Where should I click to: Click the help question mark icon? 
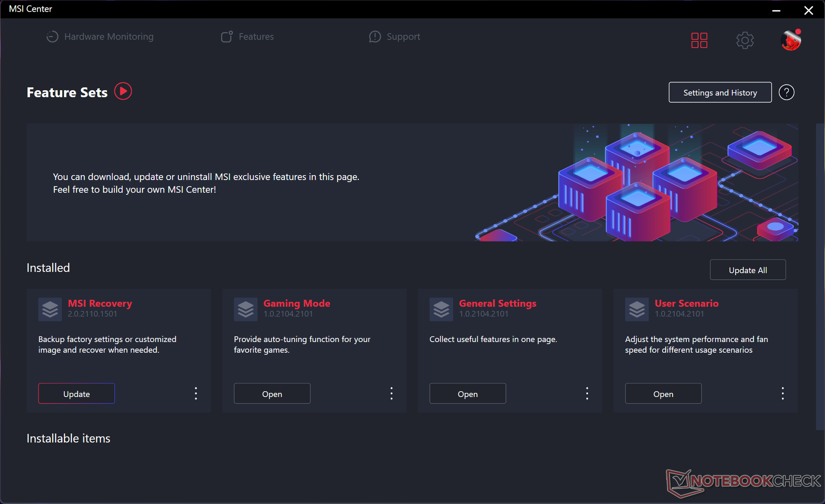(786, 92)
